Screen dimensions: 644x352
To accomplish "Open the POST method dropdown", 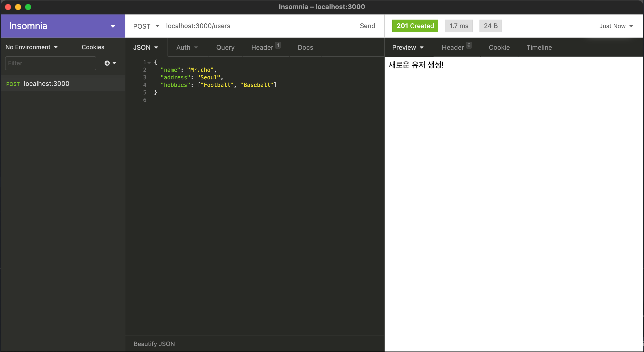I will 146,26.
